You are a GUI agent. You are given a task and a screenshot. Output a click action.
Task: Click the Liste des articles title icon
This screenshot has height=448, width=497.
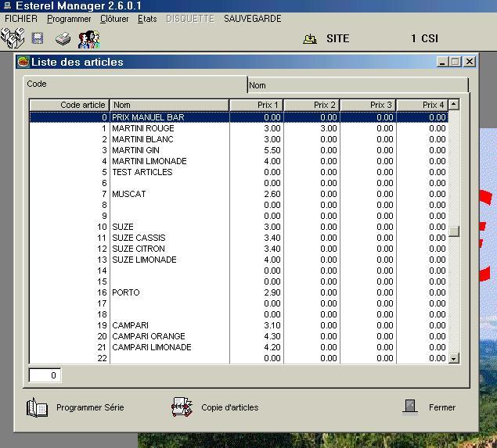(23, 62)
